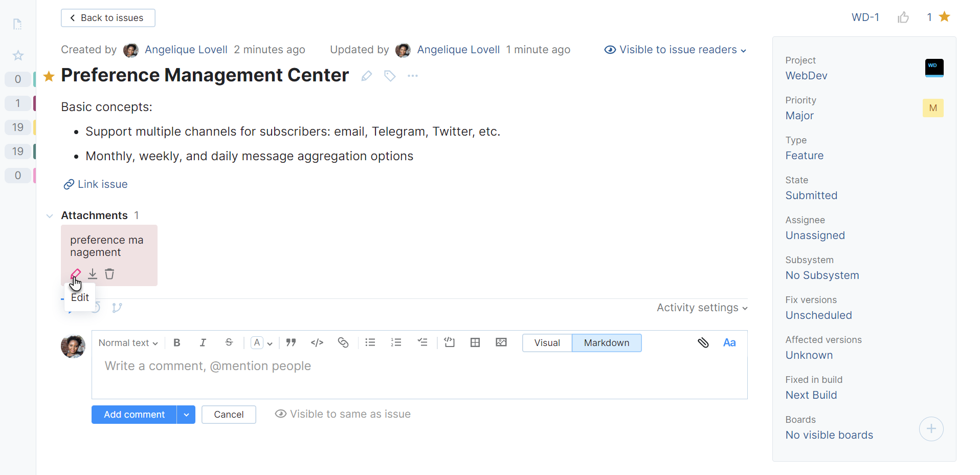Collapse the Attachments section
The image size is (980, 475).
click(50, 216)
